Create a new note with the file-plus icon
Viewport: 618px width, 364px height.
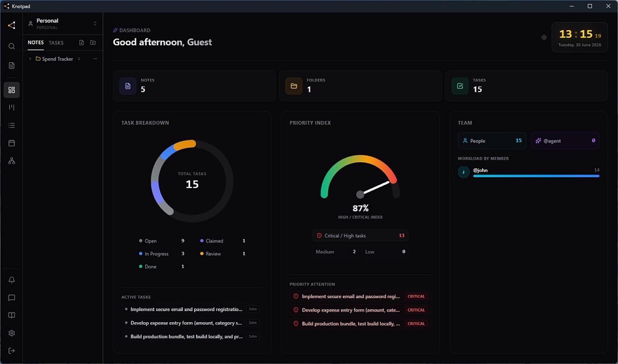coord(81,42)
